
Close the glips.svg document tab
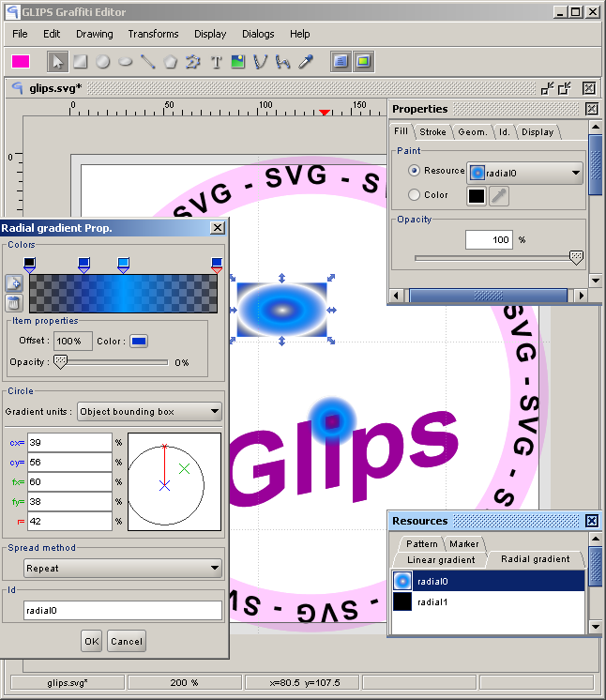(589, 88)
